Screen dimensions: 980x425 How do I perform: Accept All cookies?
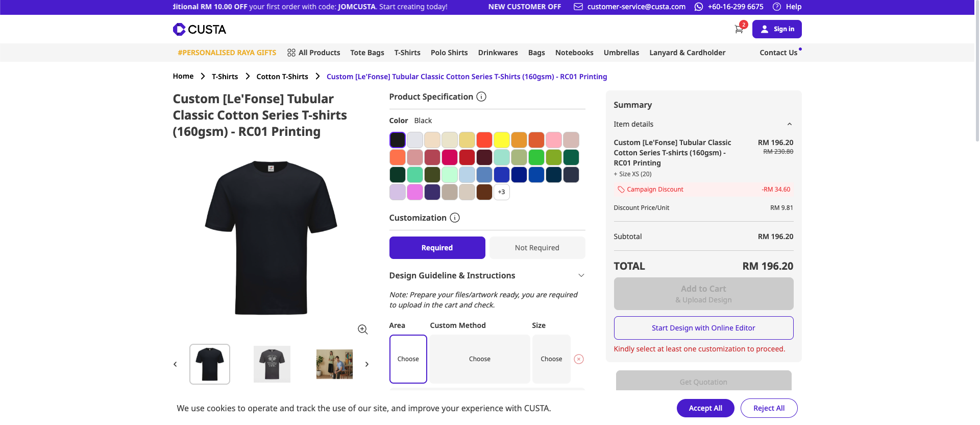click(705, 408)
